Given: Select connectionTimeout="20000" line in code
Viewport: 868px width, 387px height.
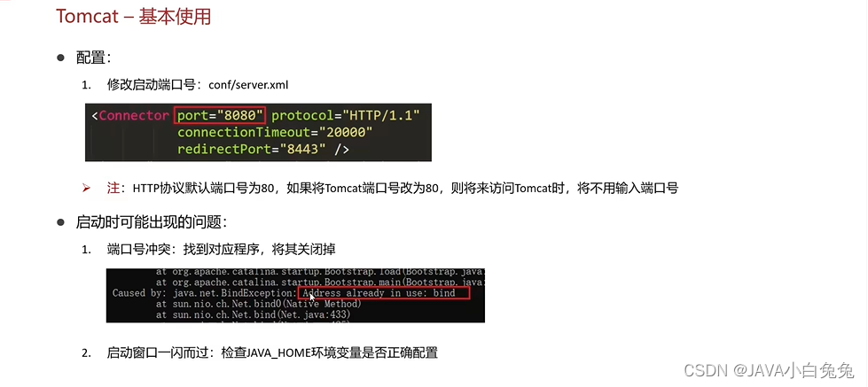Looking at the screenshot, I should click(x=275, y=133).
